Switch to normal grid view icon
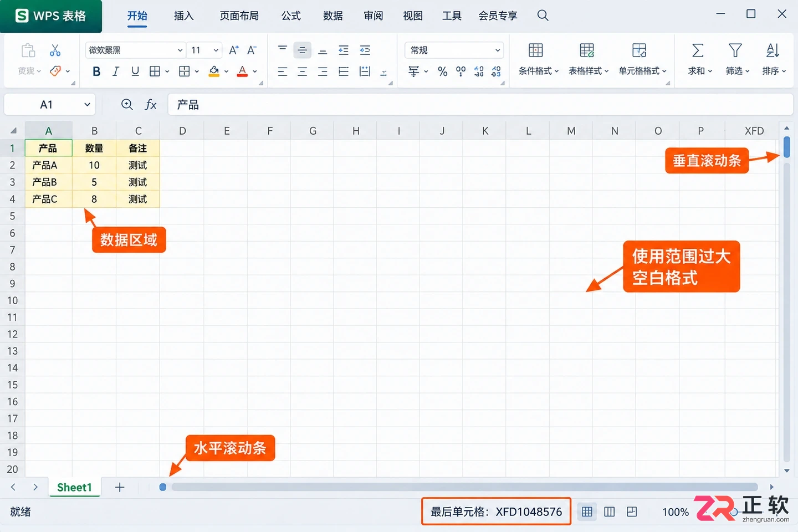 [x=587, y=511]
